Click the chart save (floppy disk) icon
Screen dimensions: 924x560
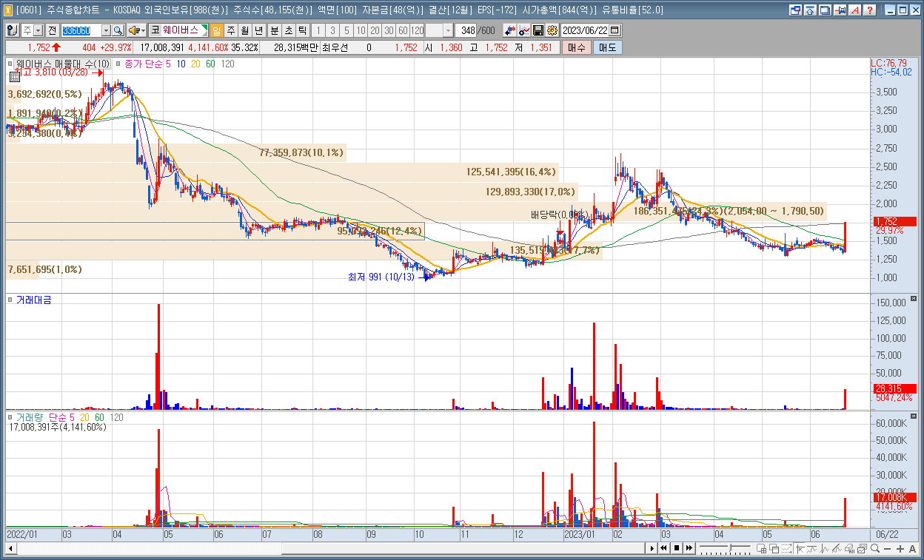538,30
